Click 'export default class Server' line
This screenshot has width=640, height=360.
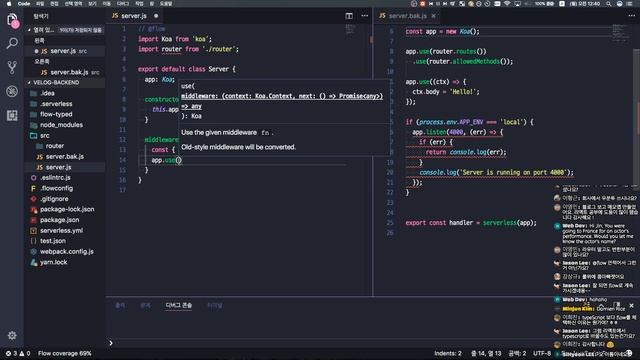pyautogui.click(x=187, y=69)
